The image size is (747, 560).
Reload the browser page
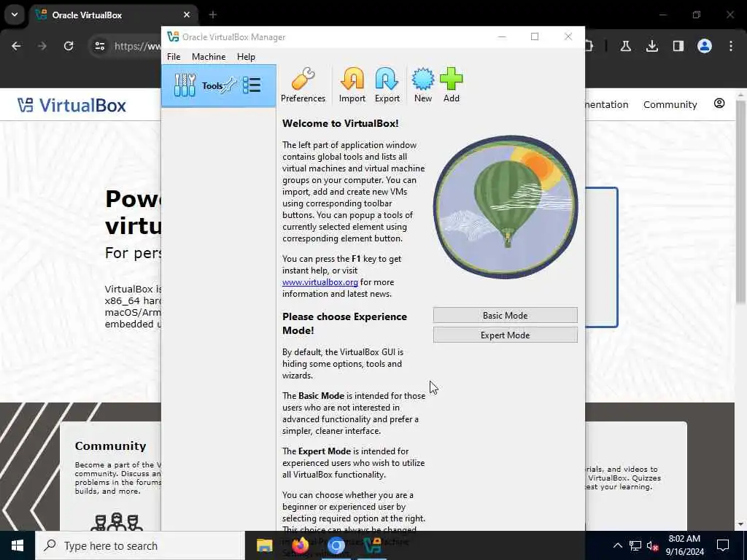[x=69, y=46]
